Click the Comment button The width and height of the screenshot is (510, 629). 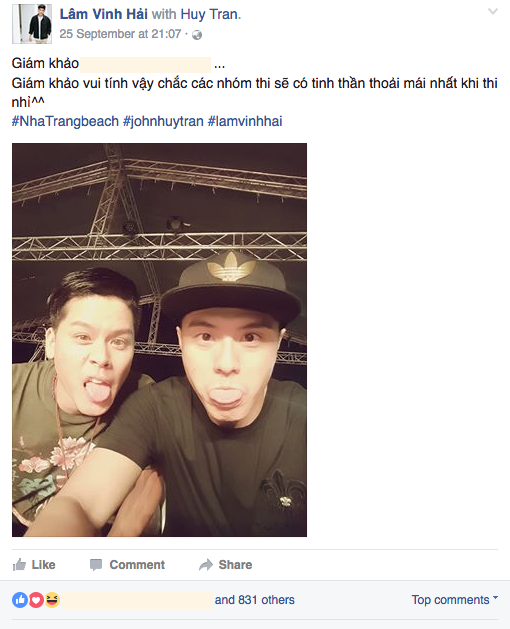tap(127, 565)
